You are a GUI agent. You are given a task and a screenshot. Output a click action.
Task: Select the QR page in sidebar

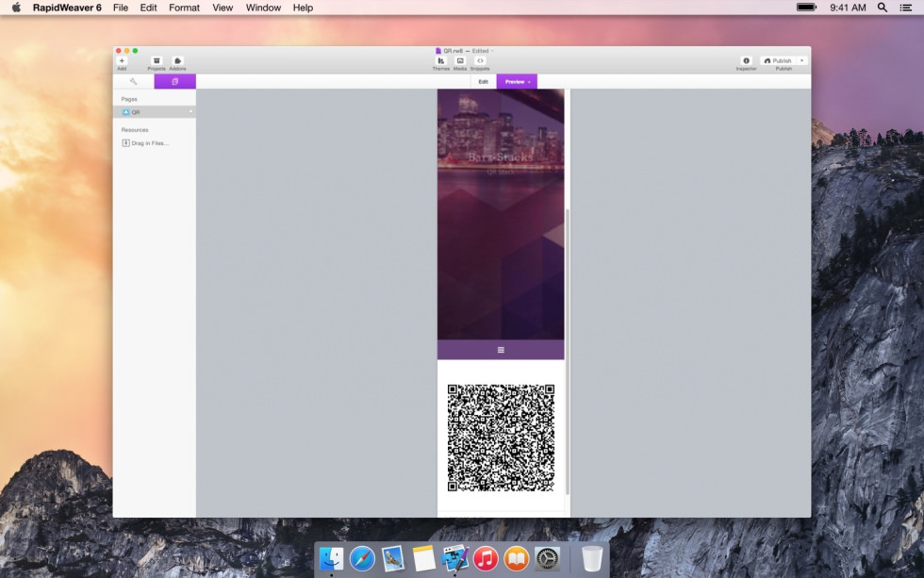click(x=155, y=112)
